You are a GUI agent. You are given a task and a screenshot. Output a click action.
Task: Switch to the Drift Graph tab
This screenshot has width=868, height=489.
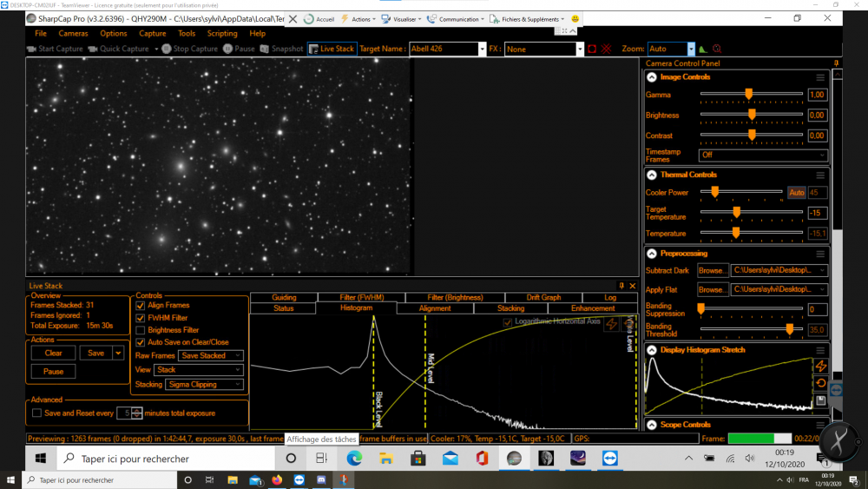543,297
